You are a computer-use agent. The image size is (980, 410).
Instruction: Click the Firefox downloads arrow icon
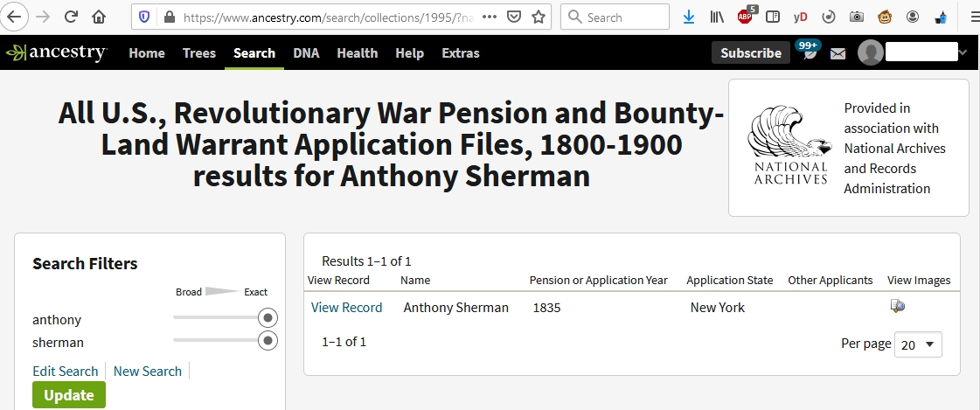point(689,17)
